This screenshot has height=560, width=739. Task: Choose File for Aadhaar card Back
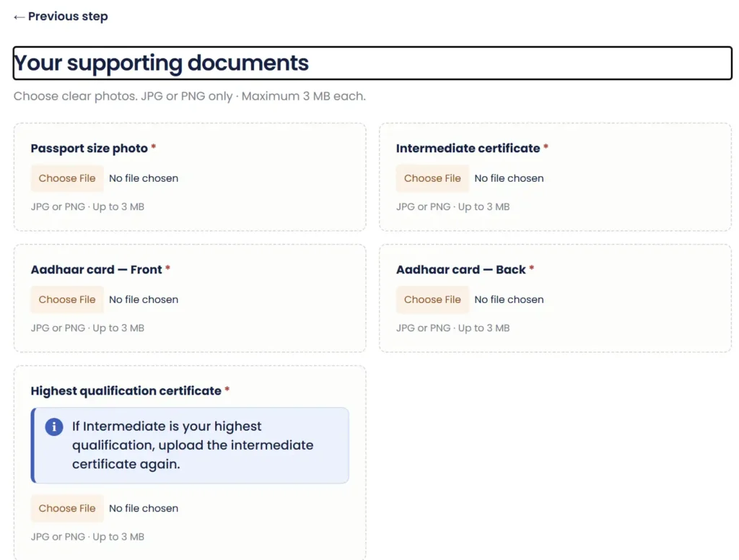pyautogui.click(x=432, y=299)
